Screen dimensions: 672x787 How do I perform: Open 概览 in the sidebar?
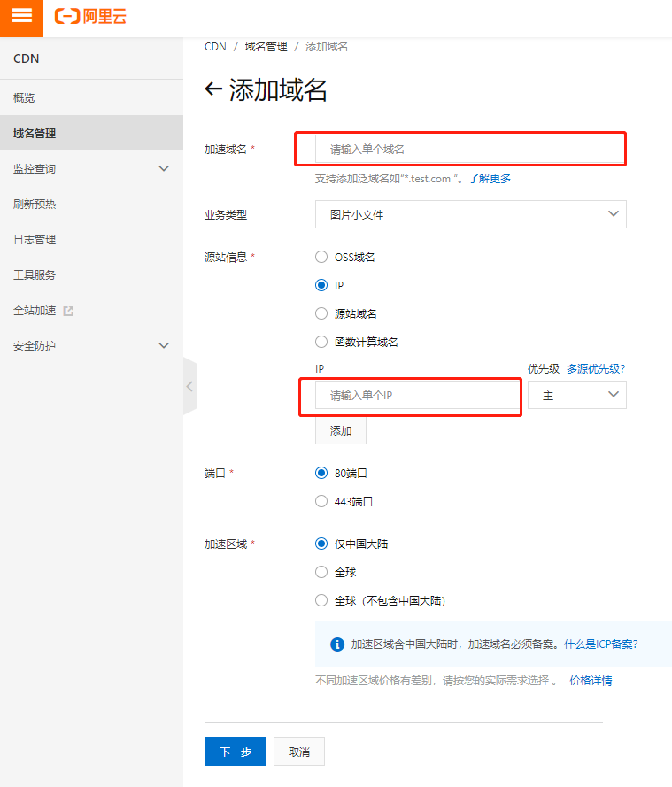[x=25, y=98]
